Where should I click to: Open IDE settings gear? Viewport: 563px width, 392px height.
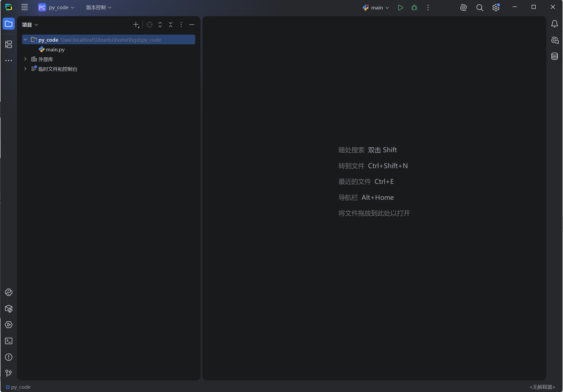(x=496, y=8)
